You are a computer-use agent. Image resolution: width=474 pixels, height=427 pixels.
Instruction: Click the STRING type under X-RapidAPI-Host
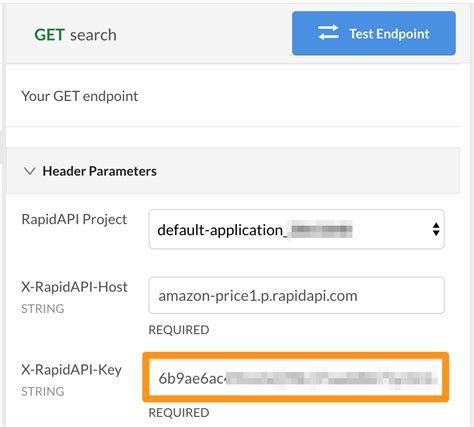pyautogui.click(x=43, y=309)
